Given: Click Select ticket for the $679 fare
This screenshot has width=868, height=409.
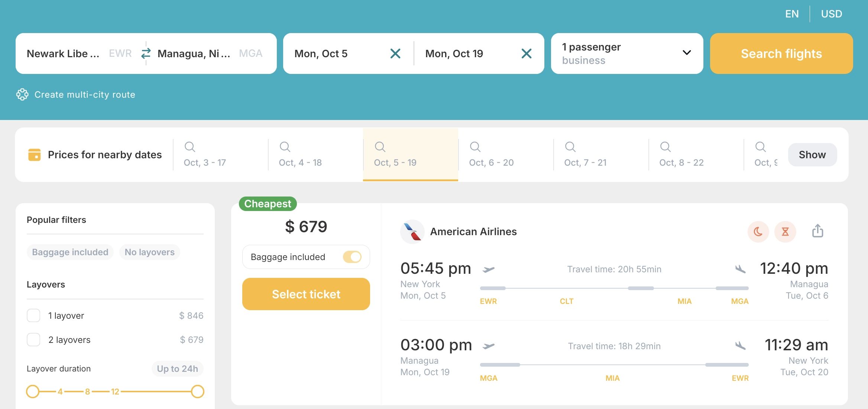Looking at the screenshot, I should coord(306,294).
